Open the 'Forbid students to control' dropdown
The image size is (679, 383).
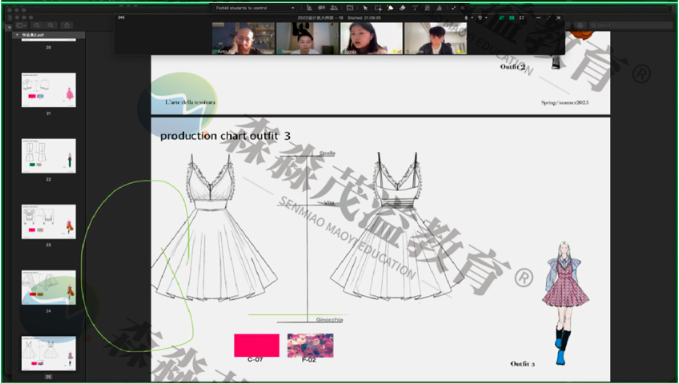(x=255, y=8)
